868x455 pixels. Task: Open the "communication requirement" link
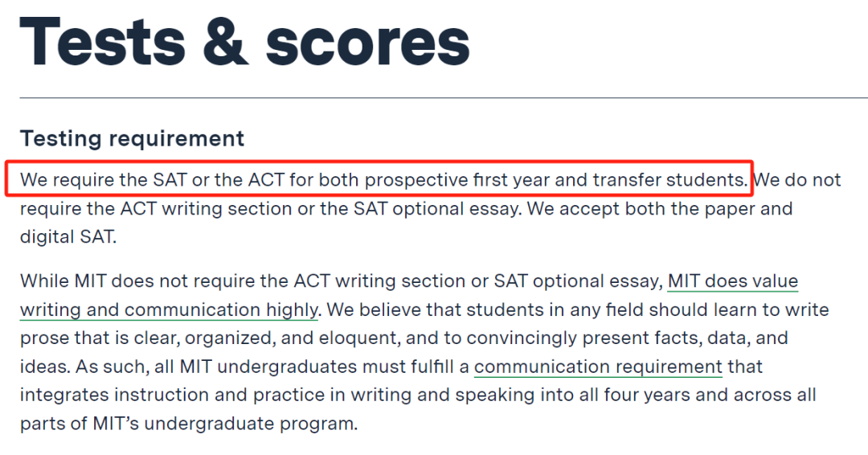tap(598, 367)
